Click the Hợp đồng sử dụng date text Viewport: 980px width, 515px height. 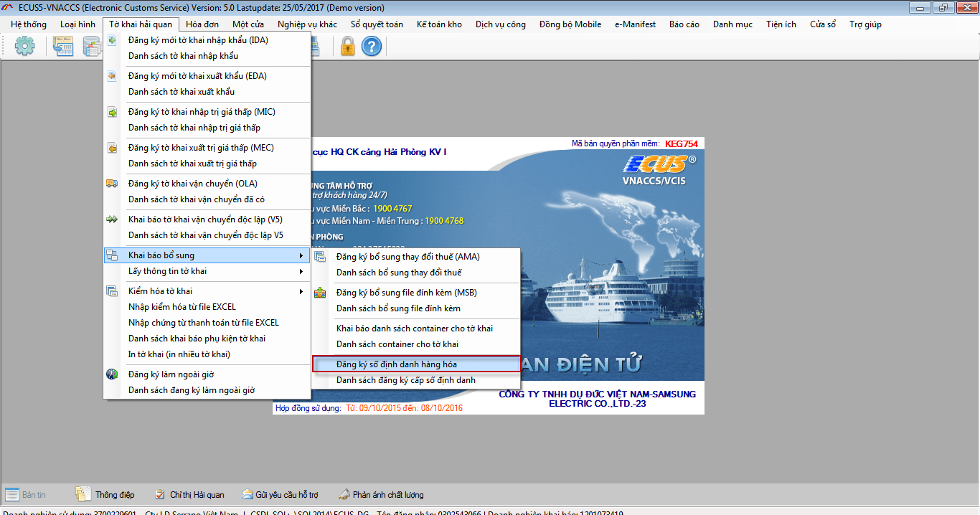pyautogui.click(x=405, y=408)
